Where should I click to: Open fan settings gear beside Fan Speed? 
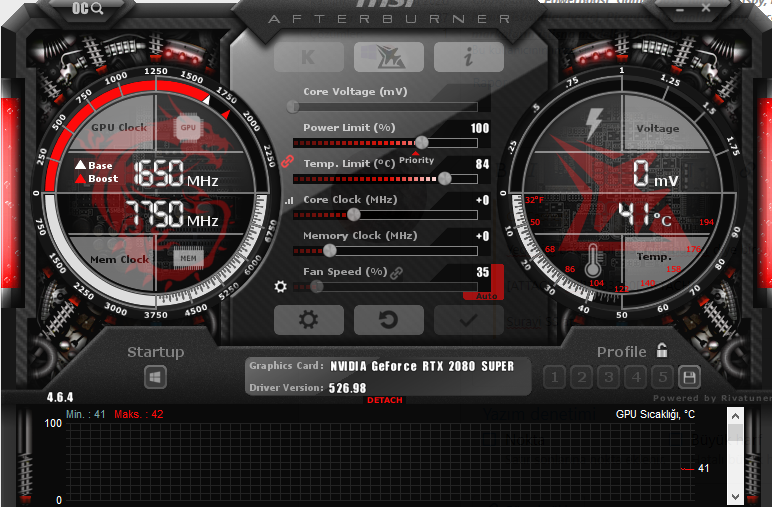click(x=280, y=286)
